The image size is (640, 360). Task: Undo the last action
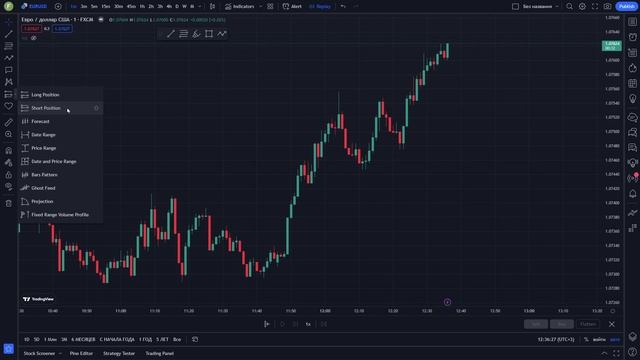pyautogui.click(x=343, y=6)
